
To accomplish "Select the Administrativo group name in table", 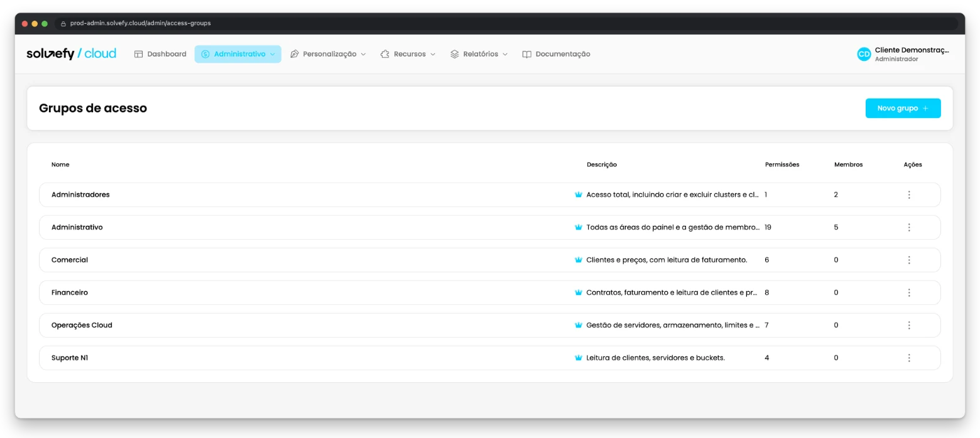I will 77,227.
